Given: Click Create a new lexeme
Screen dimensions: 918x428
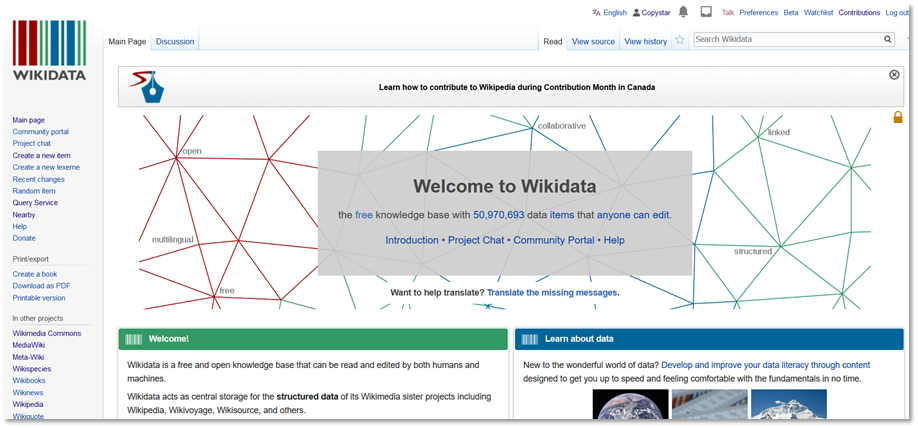Looking at the screenshot, I should 46,167.
